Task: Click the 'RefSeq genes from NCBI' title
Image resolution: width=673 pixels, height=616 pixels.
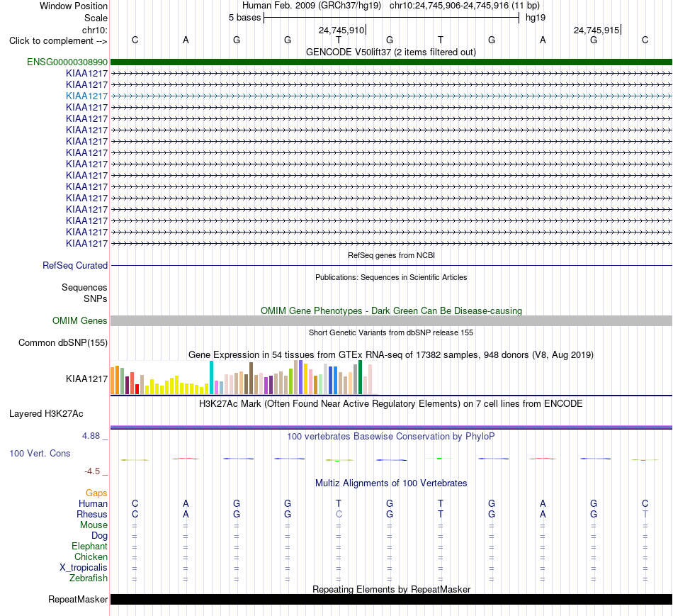Action: (x=391, y=255)
